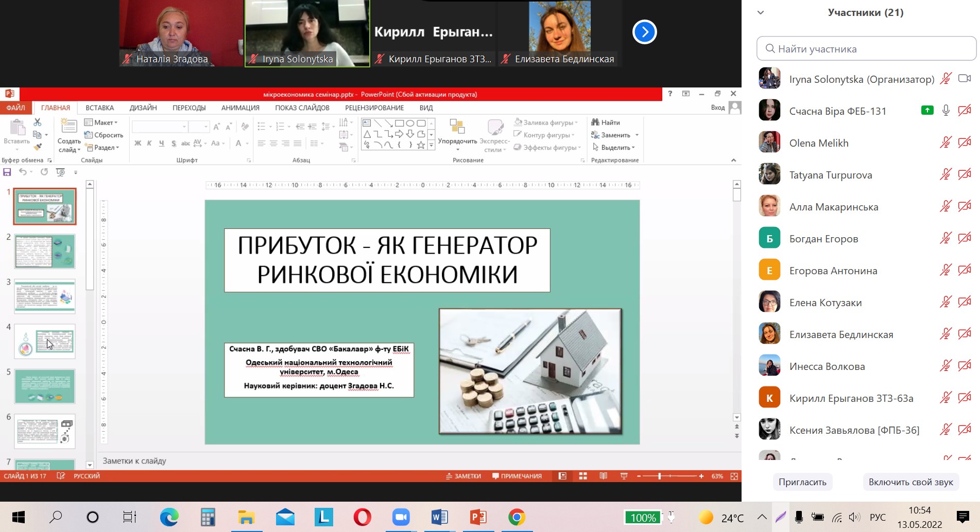Click the New Slide (Создать слайд) icon
This screenshot has height=532, width=980.
click(69, 127)
